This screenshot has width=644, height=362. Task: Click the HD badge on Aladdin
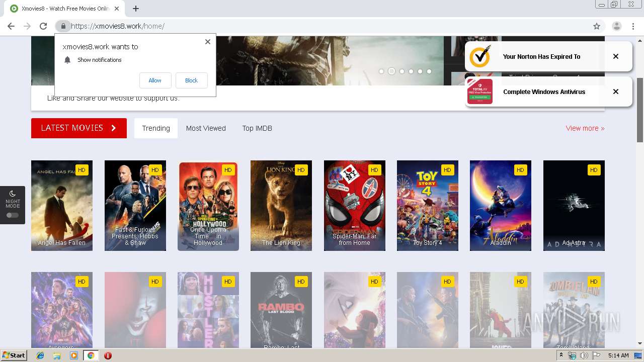pyautogui.click(x=520, y=170)
